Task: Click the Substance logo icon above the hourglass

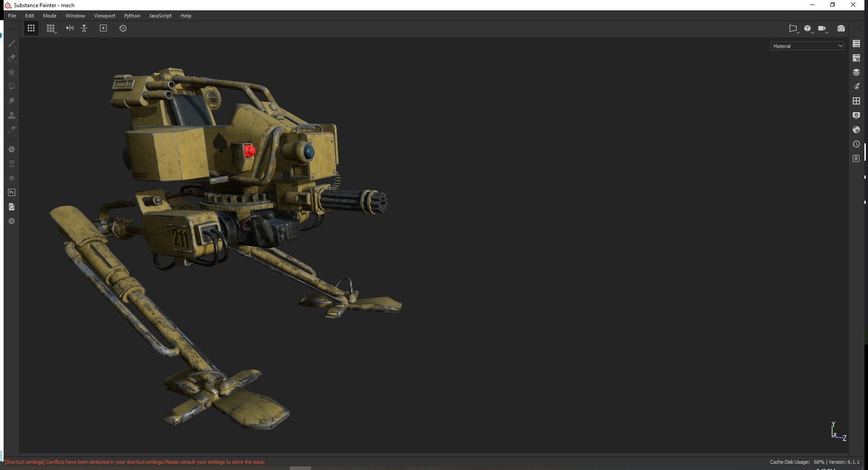Action: point(12,149)
